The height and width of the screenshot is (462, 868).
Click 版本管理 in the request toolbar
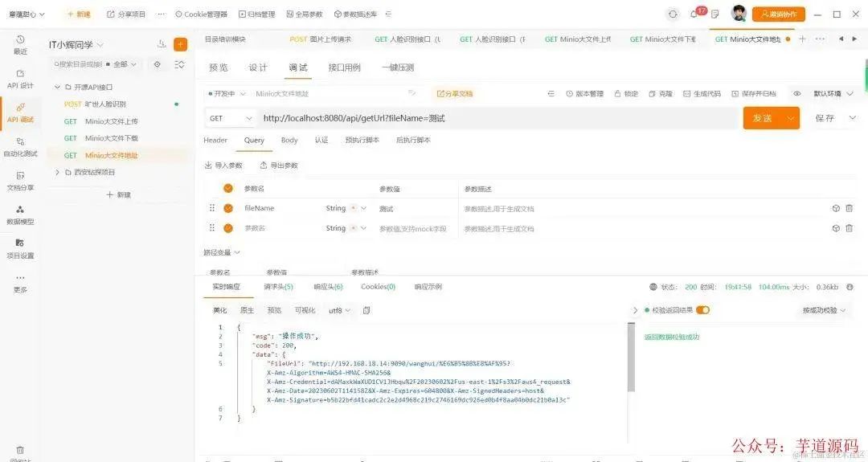pos(584,93)
